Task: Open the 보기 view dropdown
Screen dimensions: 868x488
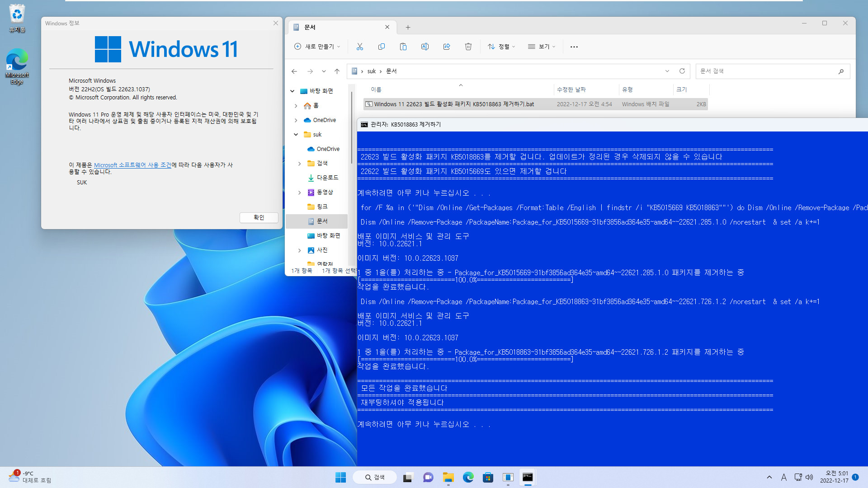Action: point(542,47)
